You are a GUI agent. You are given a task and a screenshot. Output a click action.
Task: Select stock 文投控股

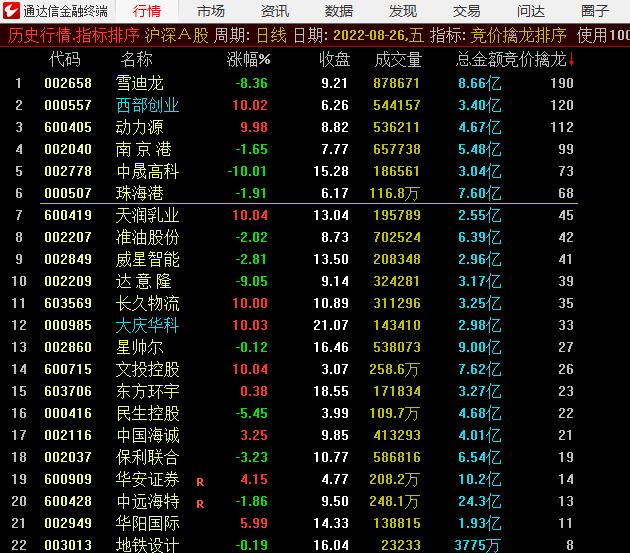click(x=147, y=369)
